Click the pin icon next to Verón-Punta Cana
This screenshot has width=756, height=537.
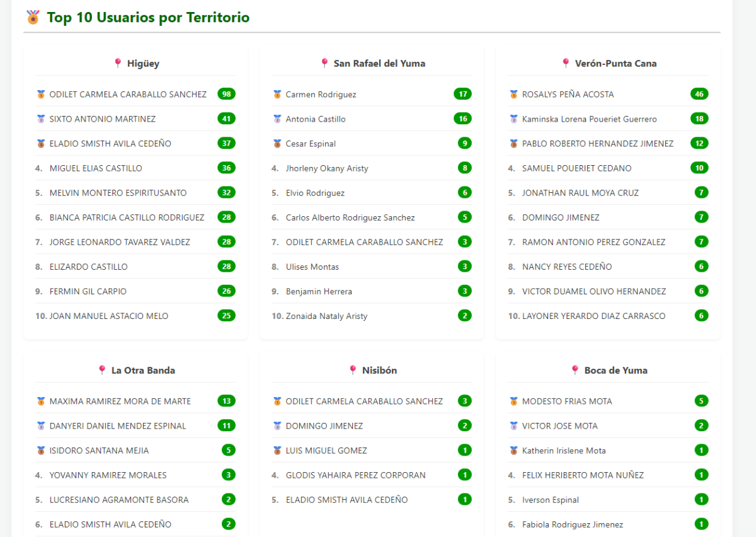click(x=566, y=63)
